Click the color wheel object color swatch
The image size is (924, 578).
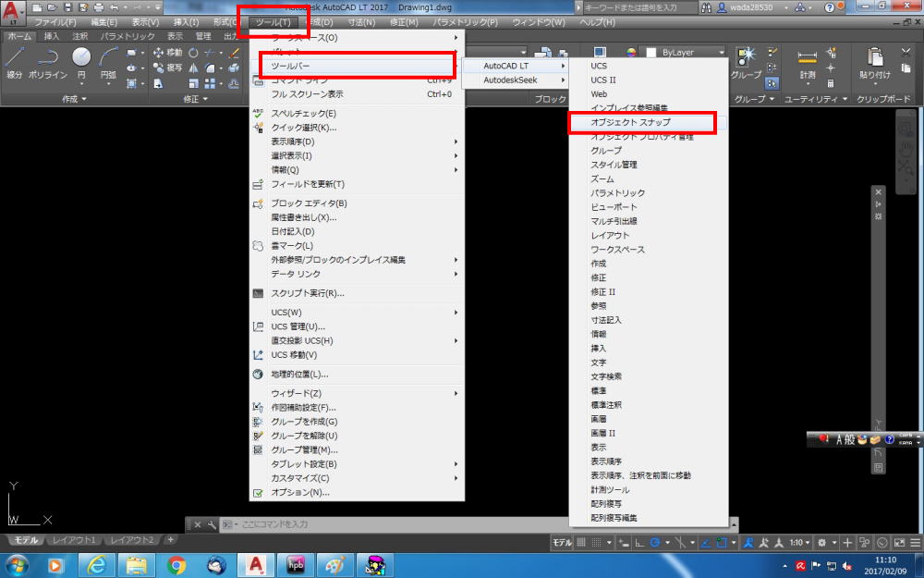631,53
